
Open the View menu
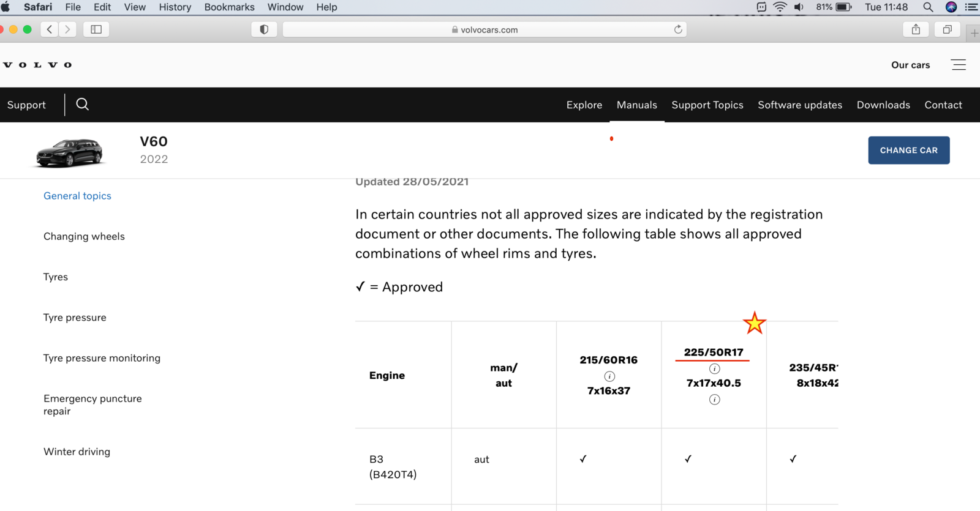click(135, 7)
